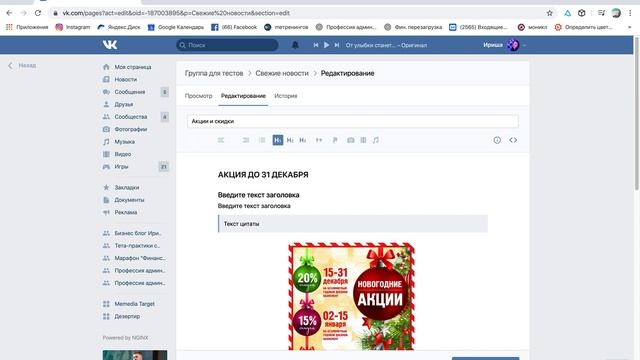Expand the Ириша profile menu
This screenshot has width=640, height=360.
tap(504, 45)
